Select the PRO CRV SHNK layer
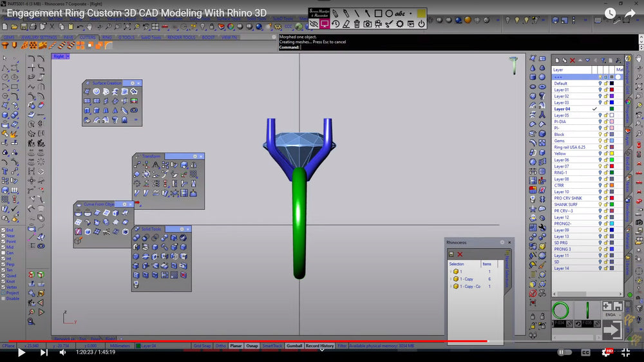644x362 pixels. click(x=587, y=198)
